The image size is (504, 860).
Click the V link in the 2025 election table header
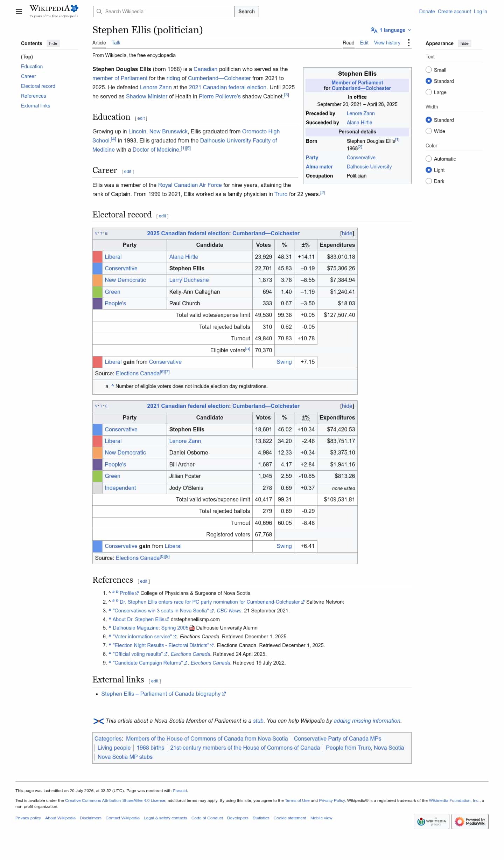[x=96, y=234]
